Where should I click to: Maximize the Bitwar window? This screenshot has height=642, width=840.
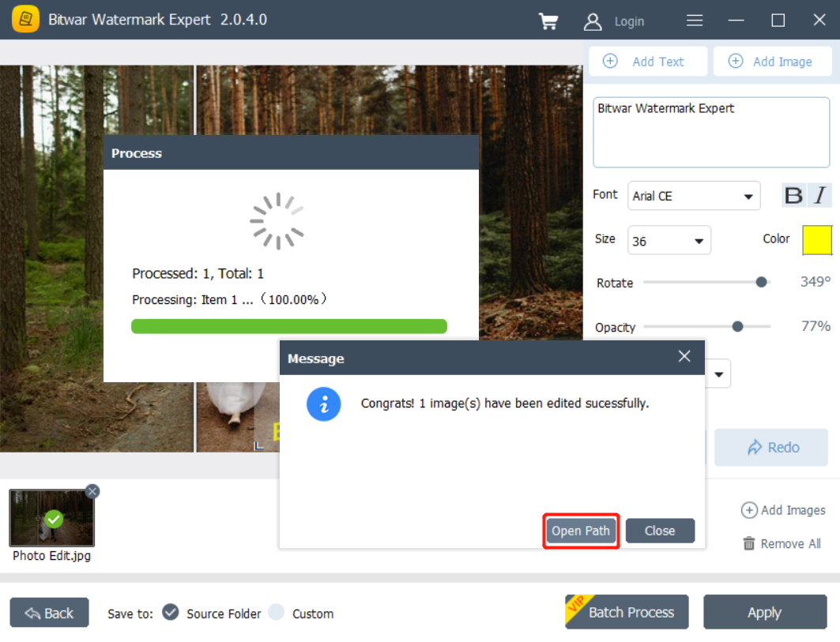pyautogui.click(x=778, y=21)
